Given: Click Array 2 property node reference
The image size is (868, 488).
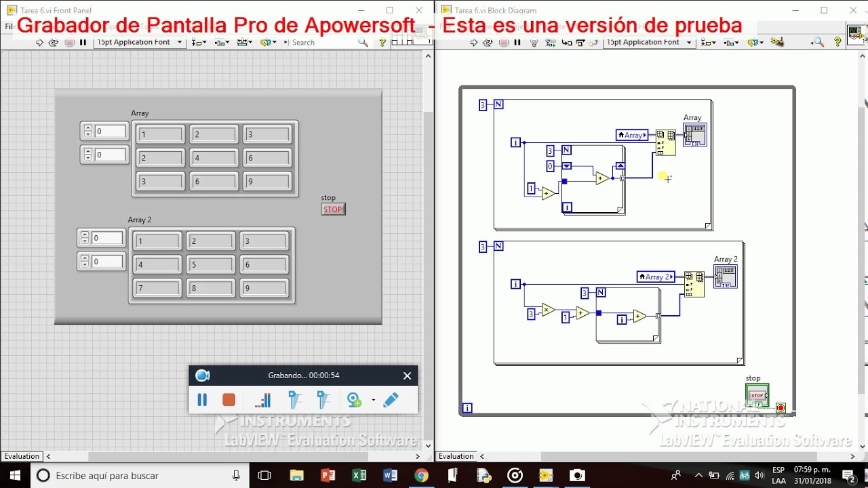Looking at the screenshot, I should click(x=656, y=277).
